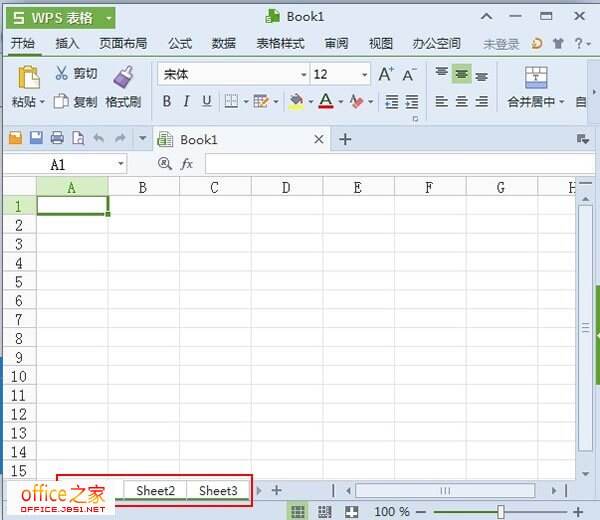
Task: Add a new worksheet with plus button
Action: click(x=276, y=490)
